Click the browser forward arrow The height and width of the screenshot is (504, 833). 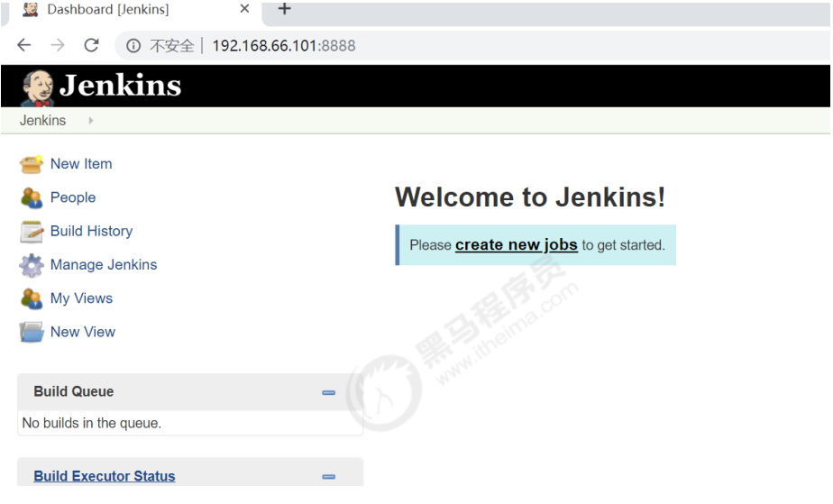point(58,45)
